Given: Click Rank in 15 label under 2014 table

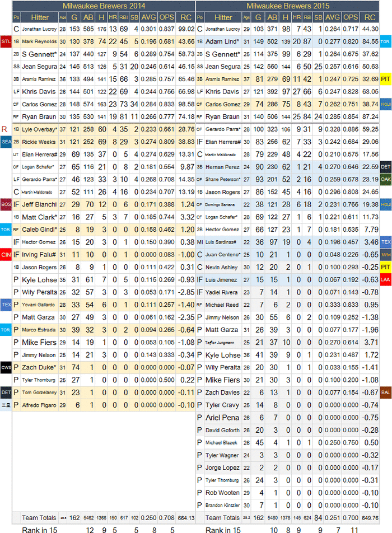Looking at the screenshot, I should pos(39,530).
